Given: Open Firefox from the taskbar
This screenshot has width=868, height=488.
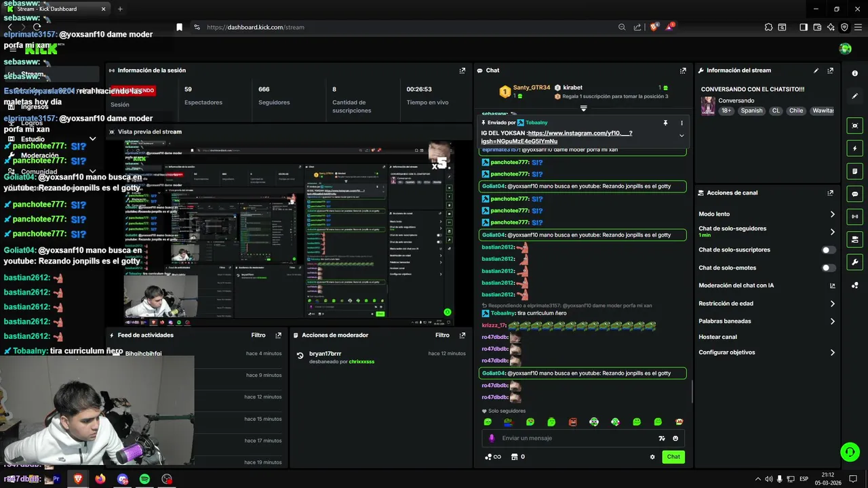Looking at the screenshot, I should [100, 479].
